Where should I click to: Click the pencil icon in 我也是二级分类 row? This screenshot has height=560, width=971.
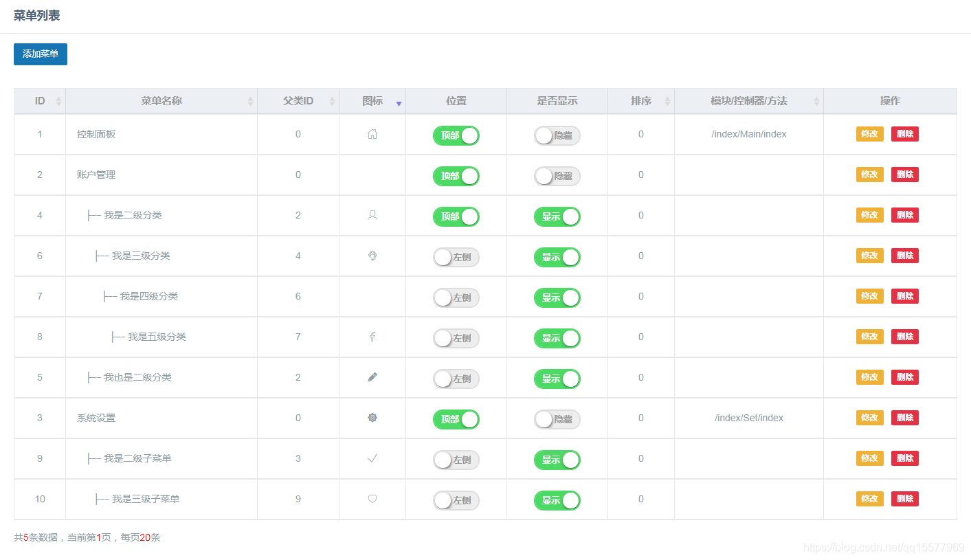(372, 377)
